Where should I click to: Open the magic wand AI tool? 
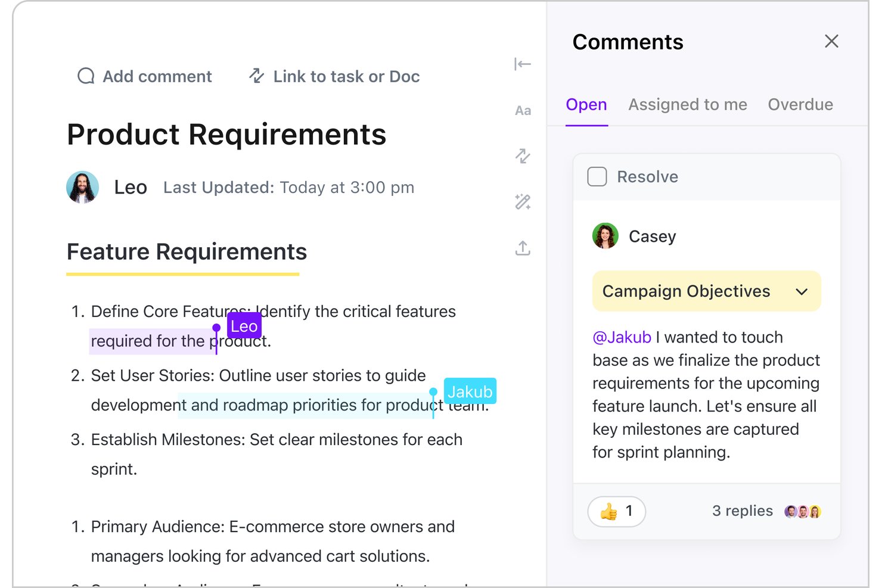(523, 202)
